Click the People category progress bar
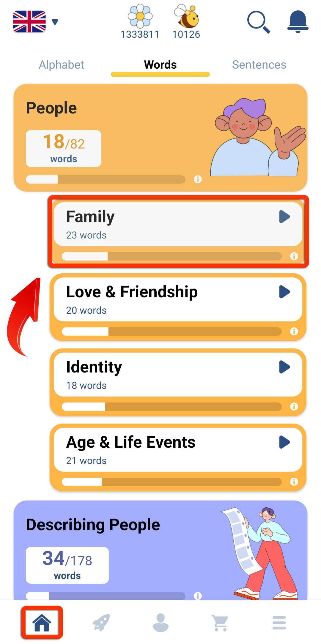 coord(106,179)
